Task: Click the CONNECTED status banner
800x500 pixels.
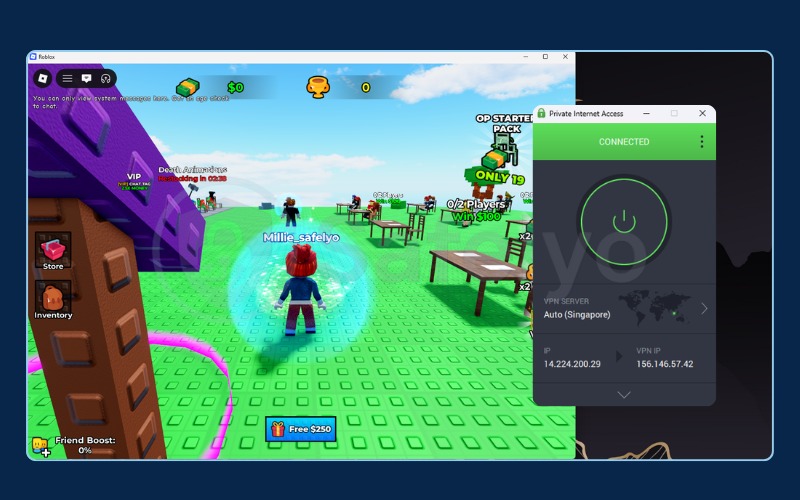Action: 624,141
